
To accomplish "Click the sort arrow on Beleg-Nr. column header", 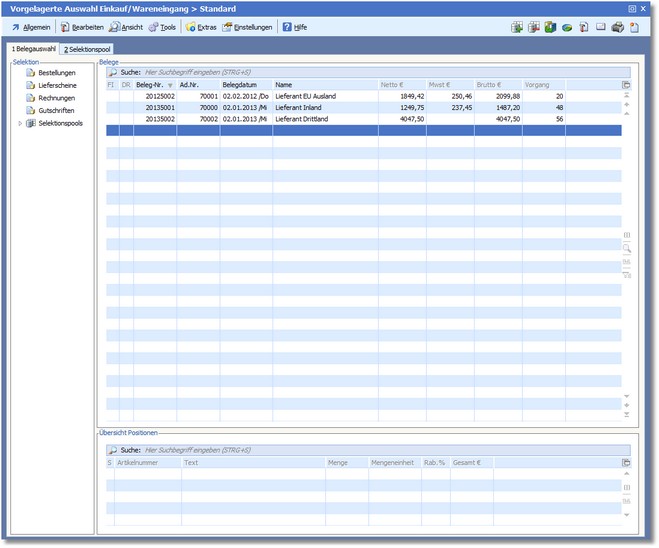I will point(170,86).
